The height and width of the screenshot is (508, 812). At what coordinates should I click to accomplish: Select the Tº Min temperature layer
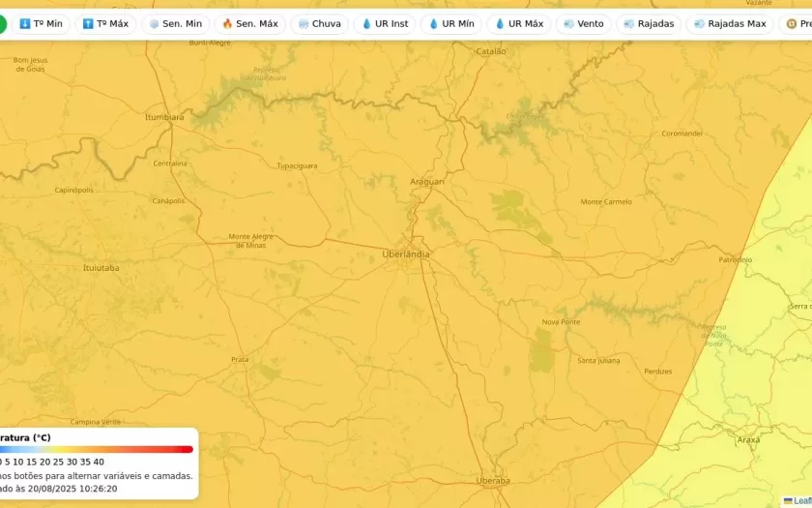41,23
